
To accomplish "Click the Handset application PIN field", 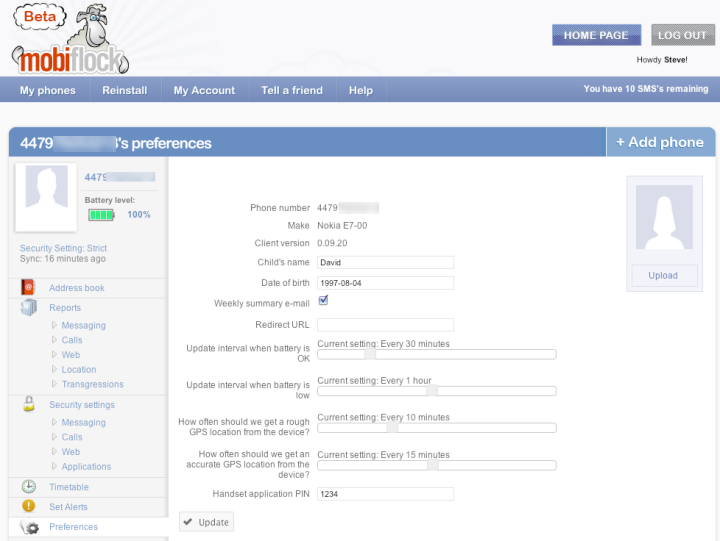I will click(385, 494).
